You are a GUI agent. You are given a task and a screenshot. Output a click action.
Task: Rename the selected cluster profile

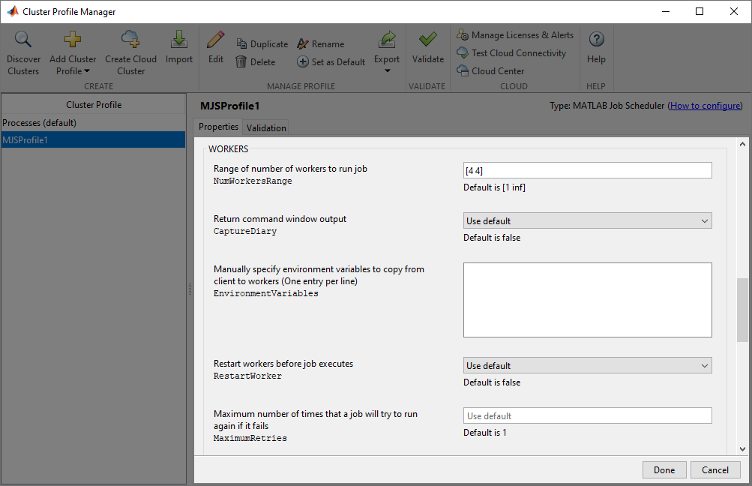coord(320,44)
